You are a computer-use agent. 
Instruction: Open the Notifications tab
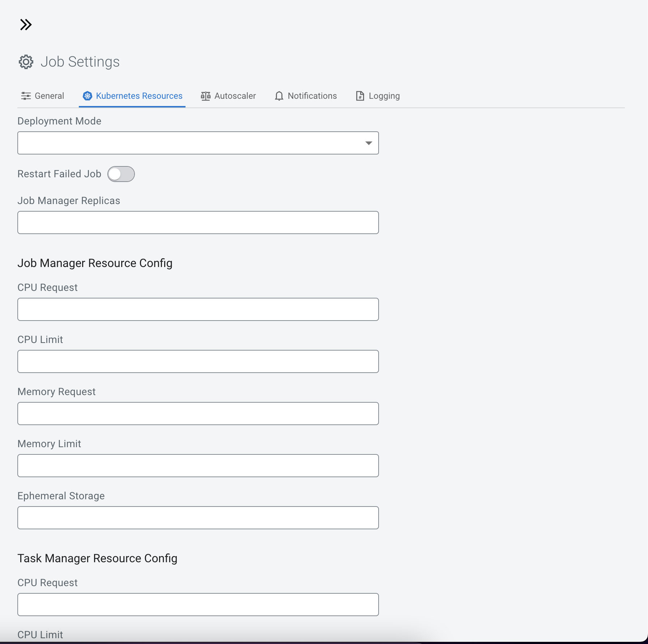coord(312,96)
